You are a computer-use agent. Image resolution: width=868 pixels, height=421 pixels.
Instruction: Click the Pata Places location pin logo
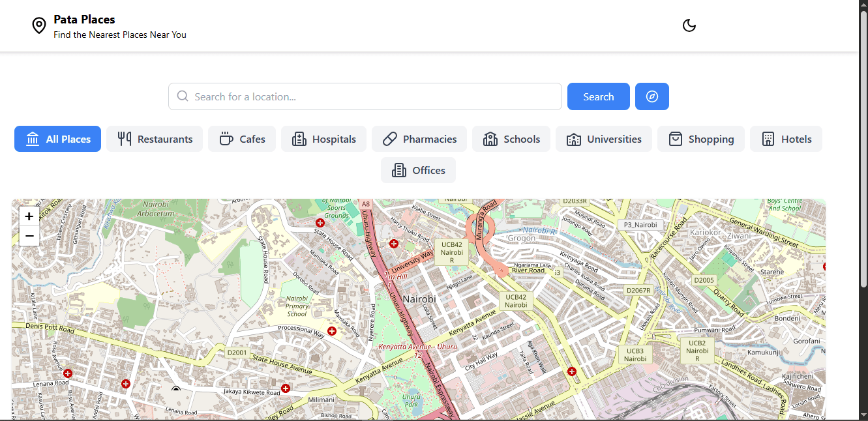(x=39, y=25)
